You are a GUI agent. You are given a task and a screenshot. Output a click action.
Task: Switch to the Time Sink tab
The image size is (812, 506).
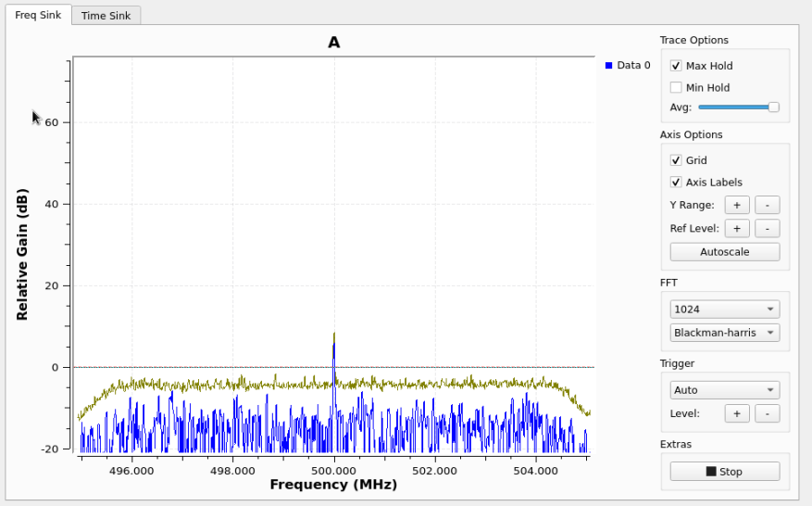[106, 16]
